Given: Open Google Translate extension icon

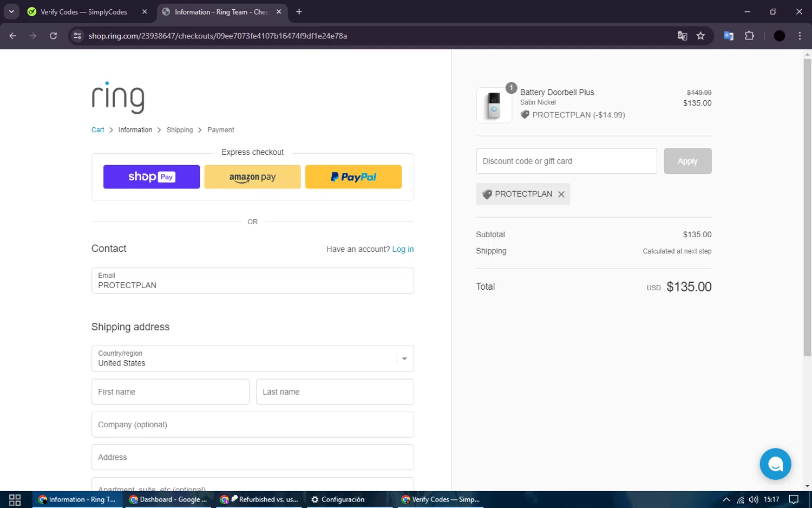Looking at the screenshot, I should 729,36.
